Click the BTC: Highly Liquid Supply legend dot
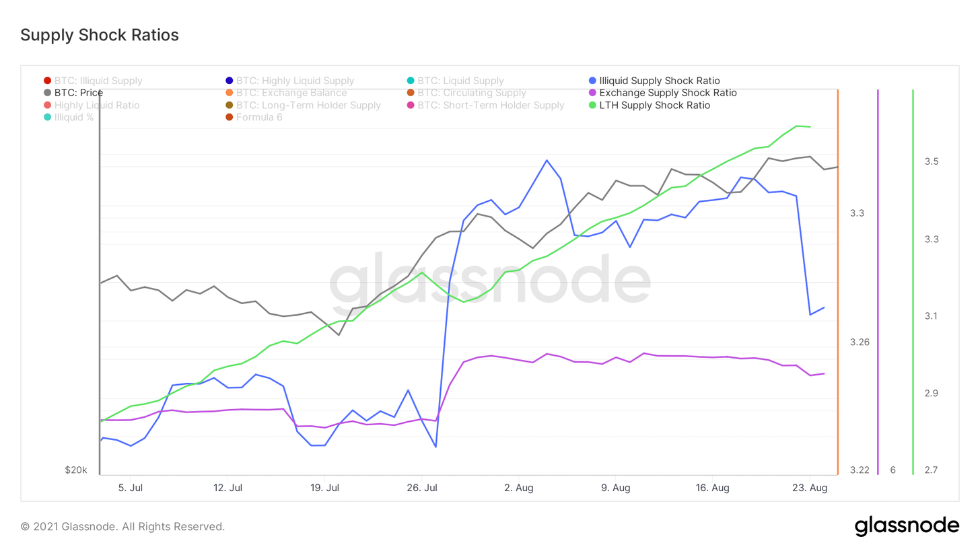This screenshot has height=551, width=980. click(x=230, y=81)
